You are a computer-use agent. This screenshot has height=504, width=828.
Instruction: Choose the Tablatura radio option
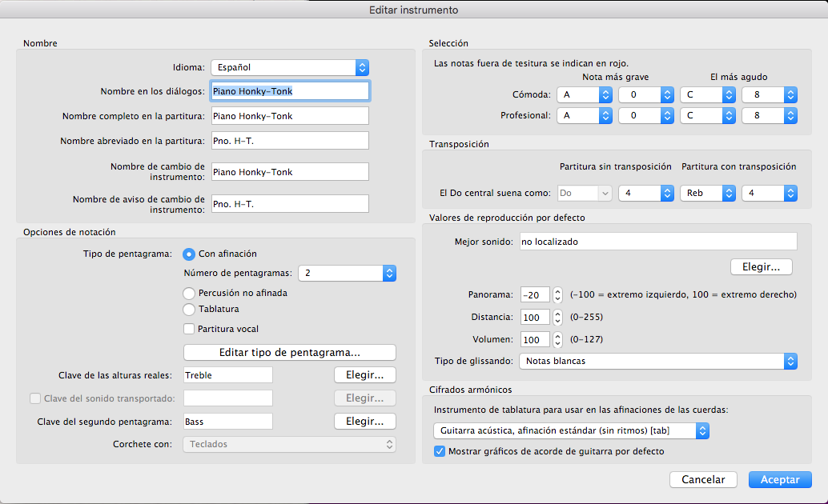pos(190,309)
